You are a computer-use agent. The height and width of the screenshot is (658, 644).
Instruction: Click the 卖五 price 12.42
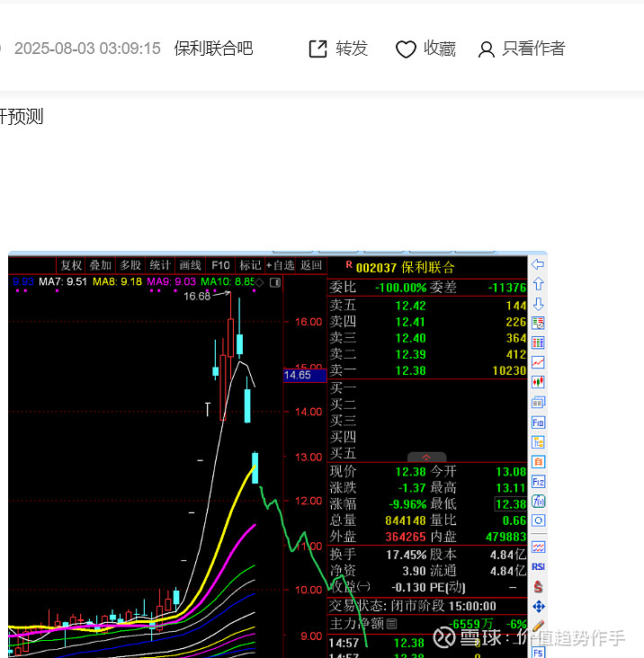point(410,306)
